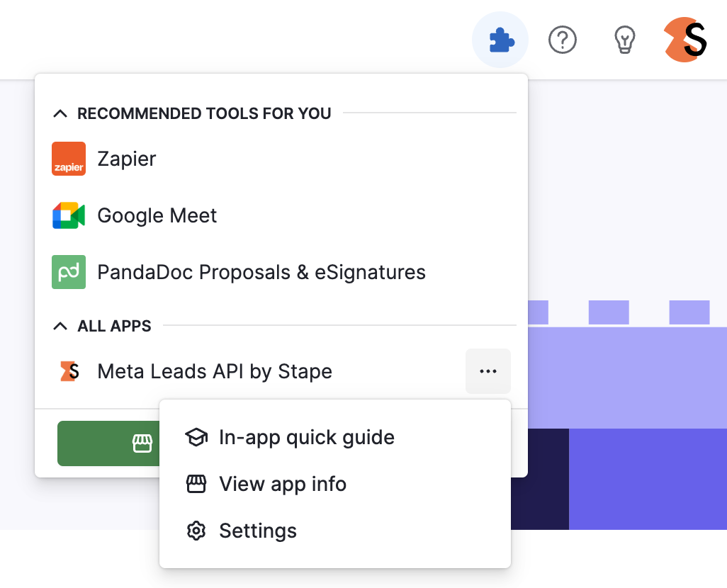Screen dimensions: 727x588
Task: Collapse the Recommended Tools For You section
Action: point(60,113)
